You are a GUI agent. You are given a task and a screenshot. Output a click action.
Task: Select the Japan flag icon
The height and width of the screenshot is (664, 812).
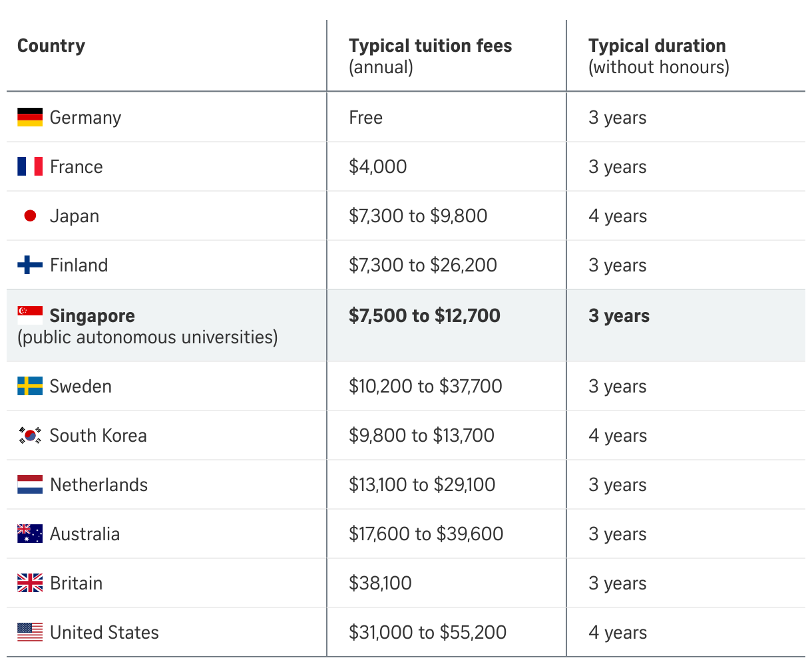[30, 216]
